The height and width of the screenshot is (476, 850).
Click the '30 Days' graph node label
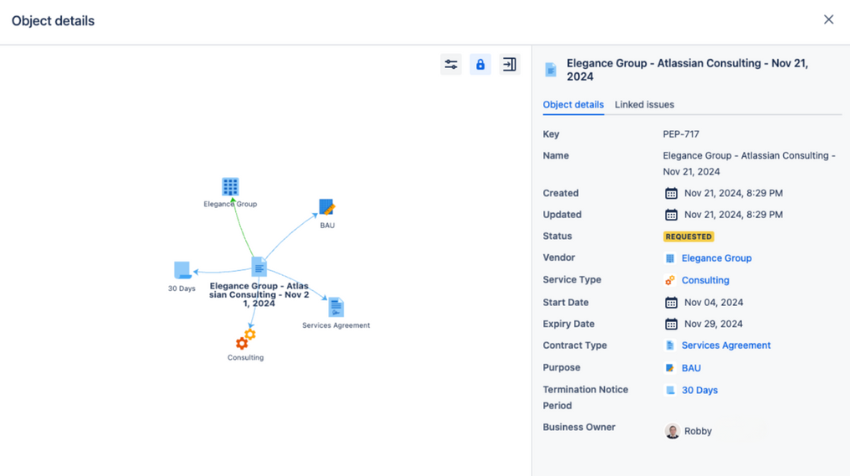coord(182,289)
